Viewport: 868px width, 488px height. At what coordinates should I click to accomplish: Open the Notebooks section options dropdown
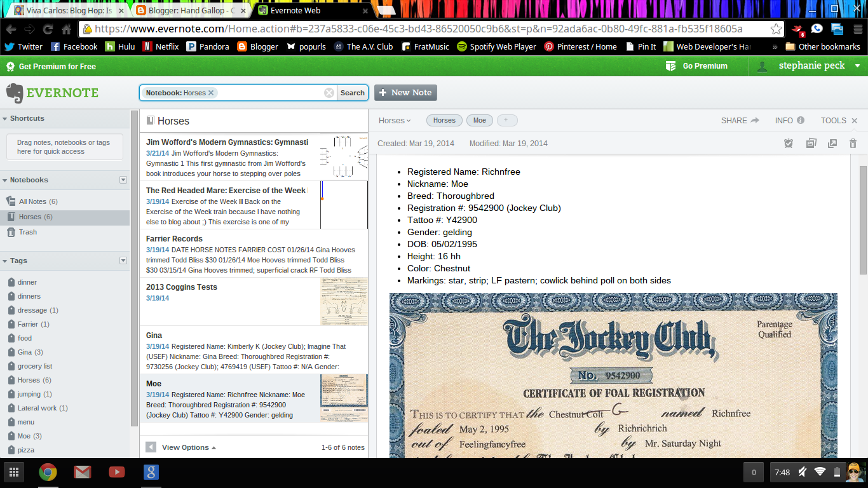click(x=123, y=180)
